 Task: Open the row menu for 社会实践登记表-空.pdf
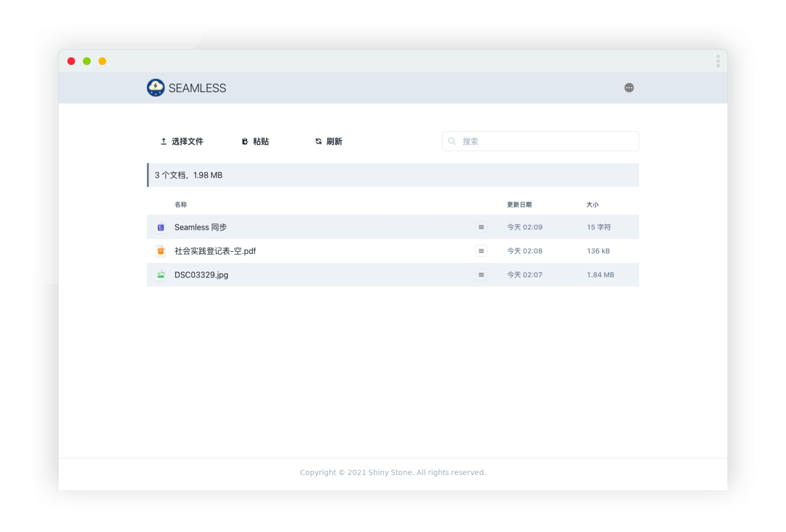(481, 251)
